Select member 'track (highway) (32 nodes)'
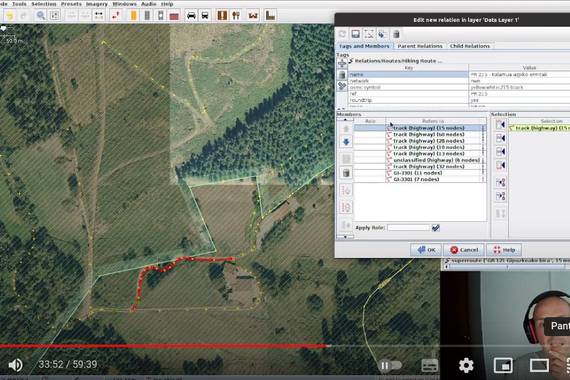The image size is (570, 380). click(420, 167)
